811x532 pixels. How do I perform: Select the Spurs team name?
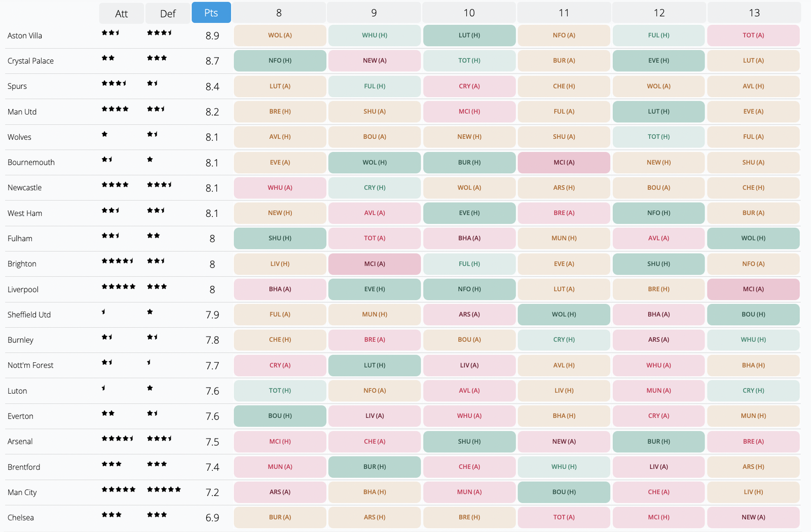pos(17,86)
